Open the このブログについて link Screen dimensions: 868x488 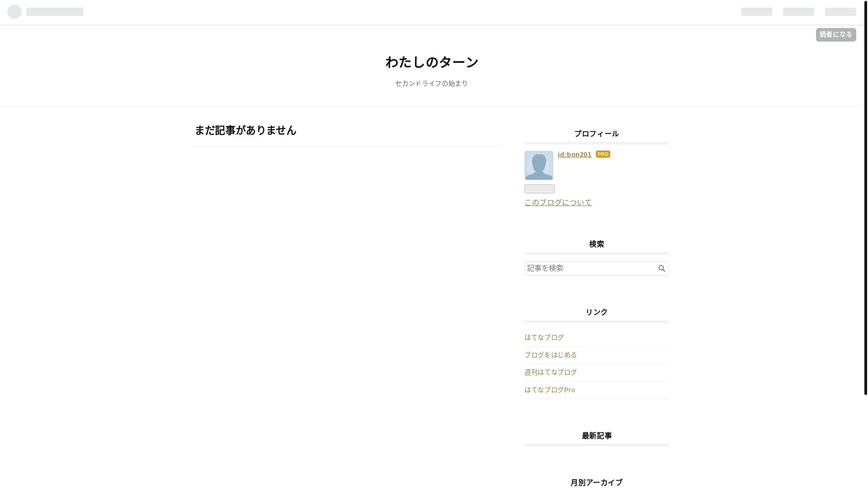558,202
